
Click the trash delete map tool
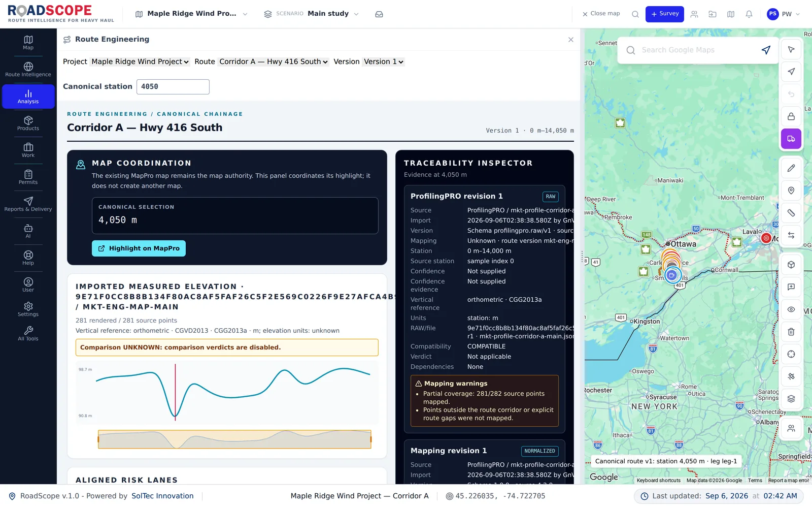pos(791,332)
